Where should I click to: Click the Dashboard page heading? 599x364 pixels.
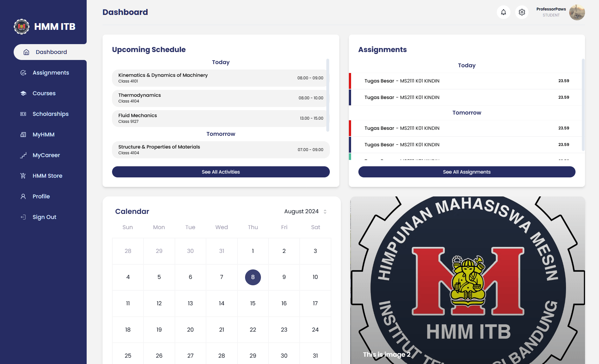tap(125, 12)
